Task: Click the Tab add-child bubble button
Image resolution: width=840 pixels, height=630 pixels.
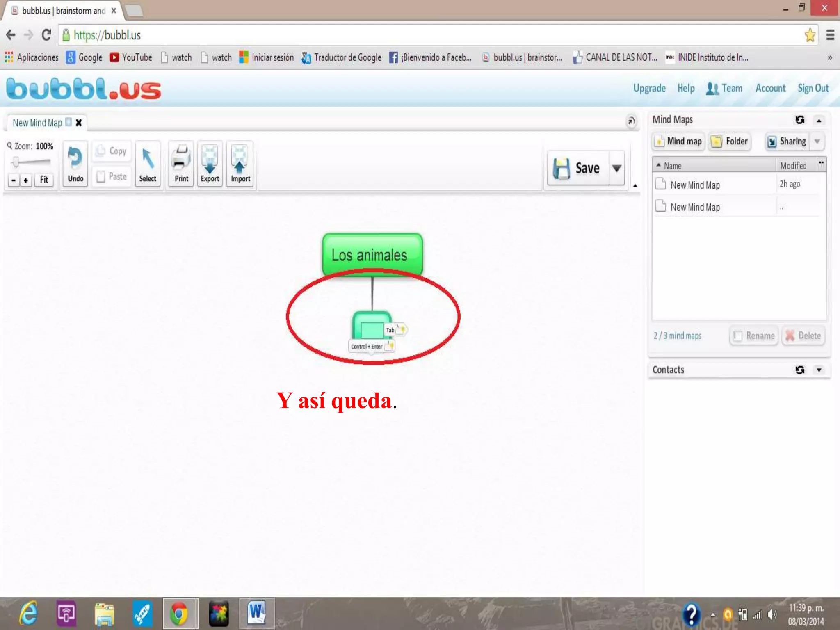Action: click(396, 330)
